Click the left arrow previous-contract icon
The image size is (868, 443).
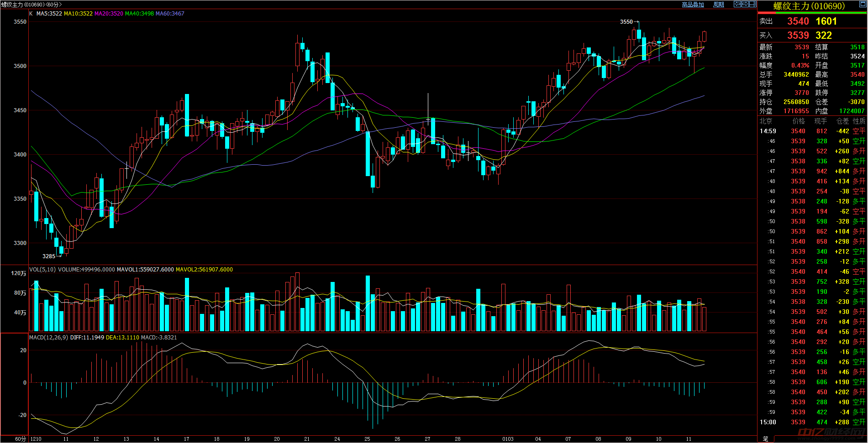737,4
